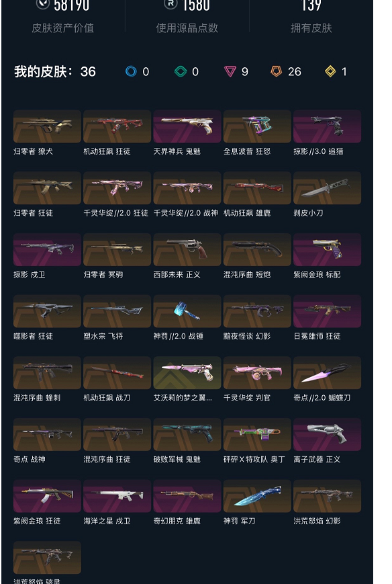
Task: Click the pink triangle rarity tier icon
Action: click(x=230, y=71)
